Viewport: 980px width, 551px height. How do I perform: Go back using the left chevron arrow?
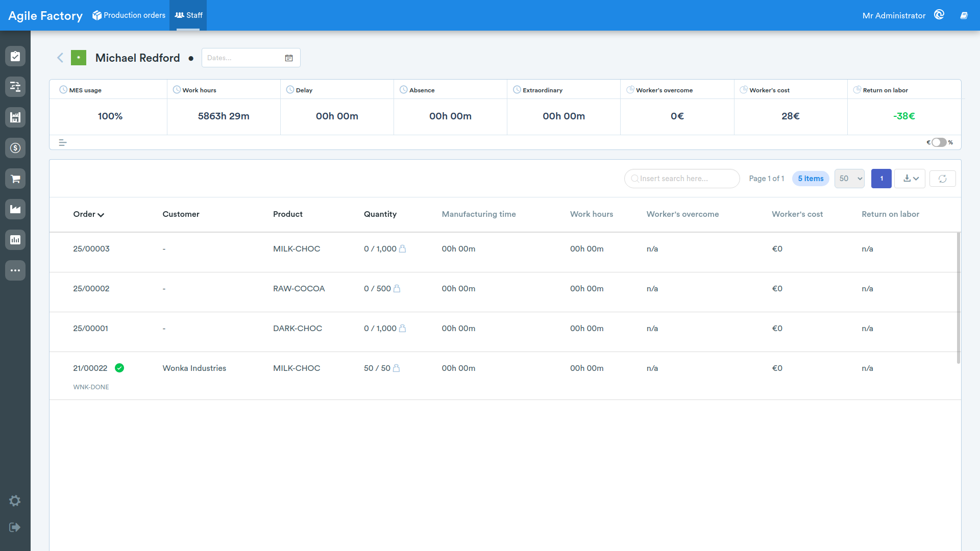pyautogui.click(x=60, y=58)
